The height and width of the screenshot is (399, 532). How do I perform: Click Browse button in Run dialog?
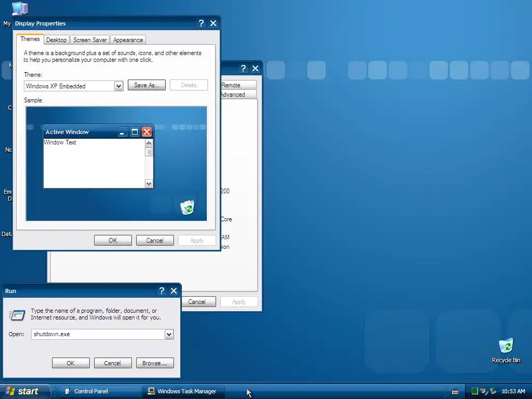click(x=155, y=363)
